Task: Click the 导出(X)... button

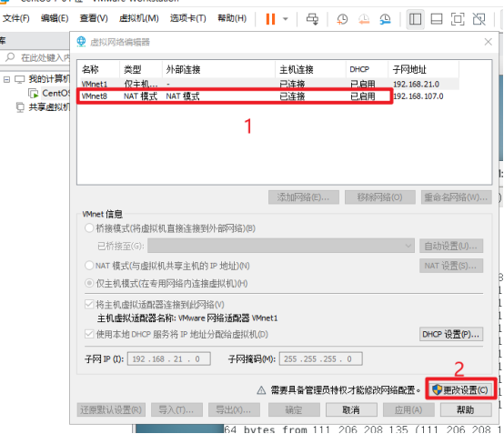Action: tap(234, 409)
